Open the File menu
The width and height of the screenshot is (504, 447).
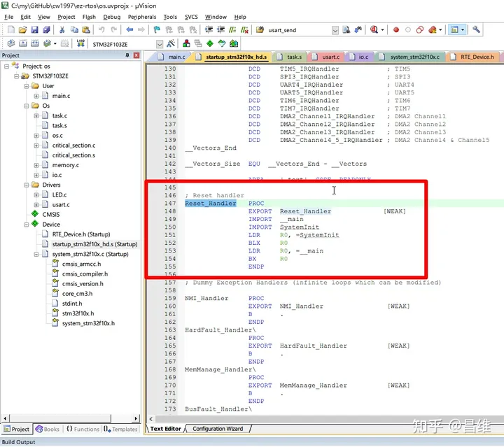pos(8,17)
